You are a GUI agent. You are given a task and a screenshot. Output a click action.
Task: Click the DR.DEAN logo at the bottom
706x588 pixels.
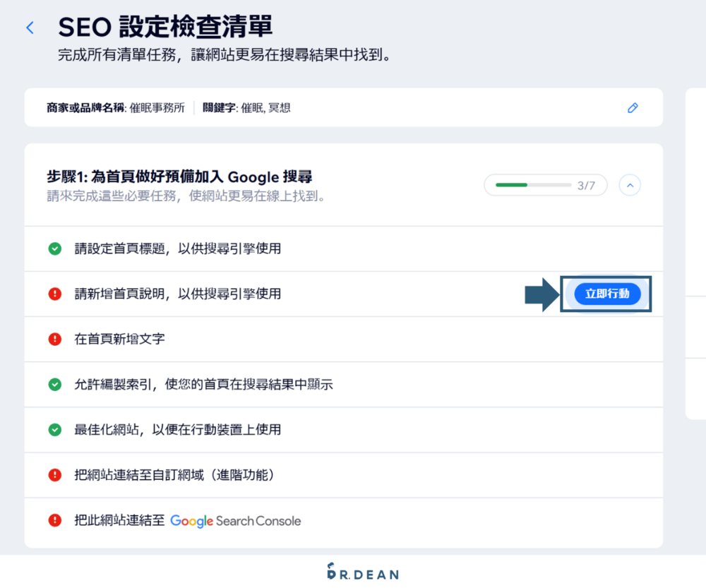362,572
